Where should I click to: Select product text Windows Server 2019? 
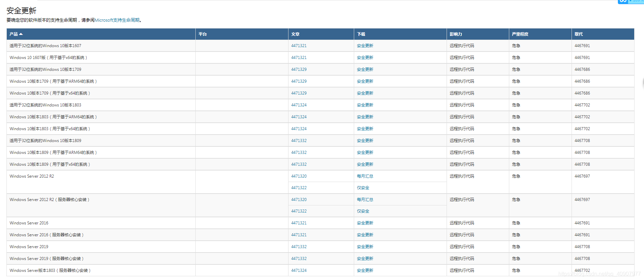click(29, 247)
